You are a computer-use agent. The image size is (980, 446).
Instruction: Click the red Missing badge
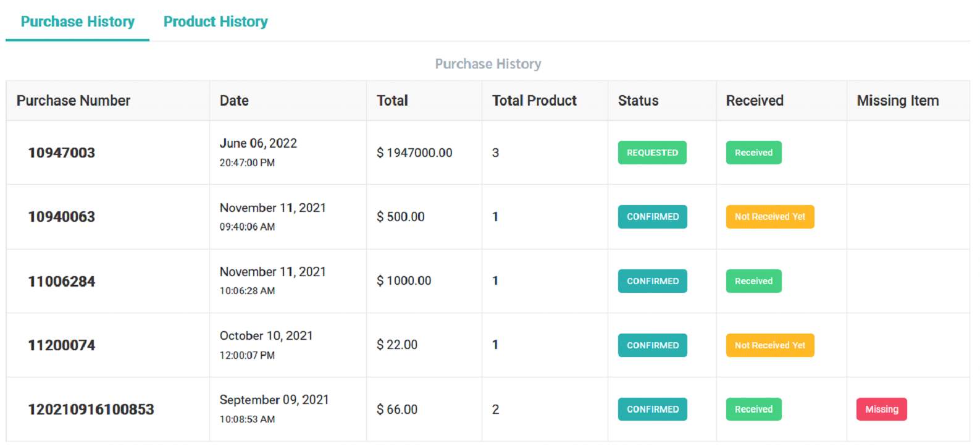[881, 410]
